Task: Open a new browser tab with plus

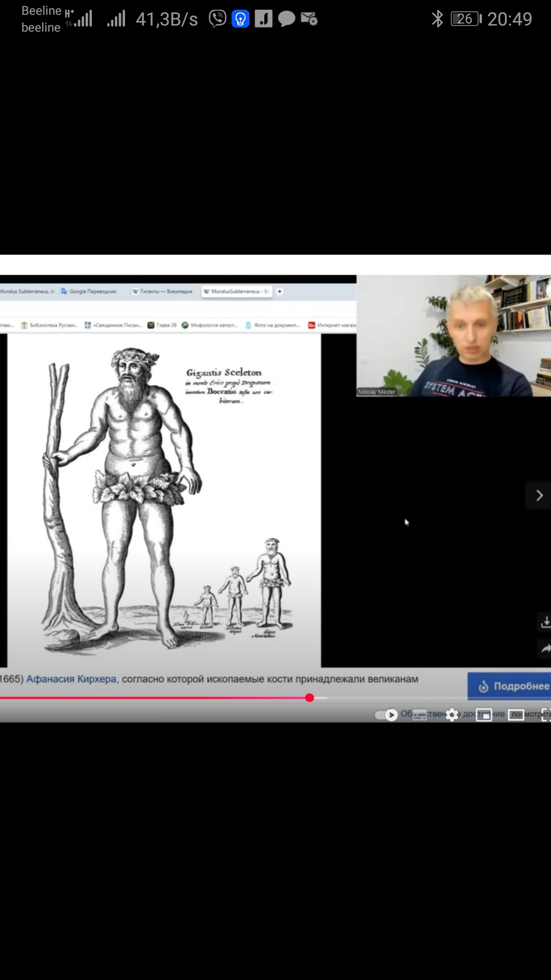Action: tap(280, 291)
